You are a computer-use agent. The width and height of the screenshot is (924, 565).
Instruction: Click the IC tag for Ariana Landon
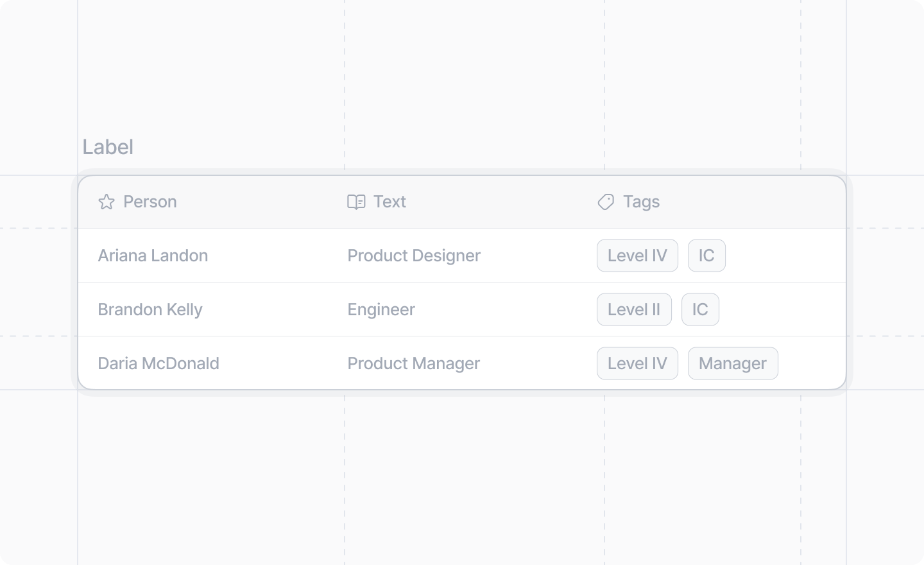(x=706, y=256)
